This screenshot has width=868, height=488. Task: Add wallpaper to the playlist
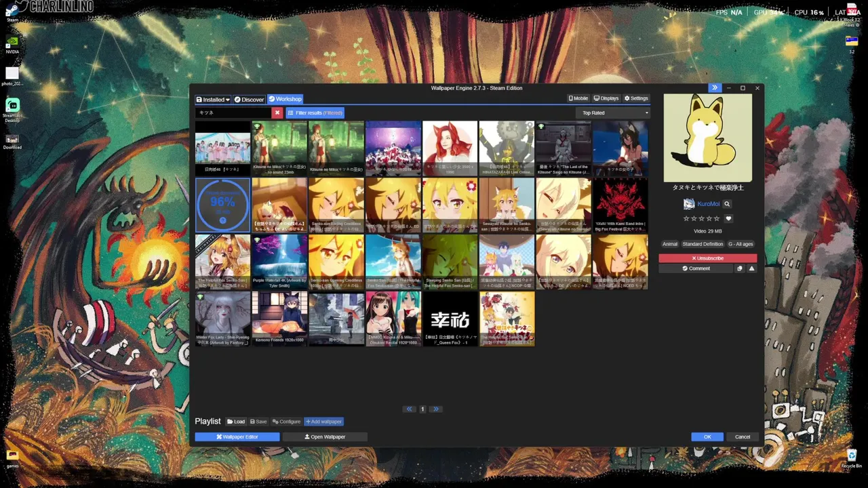tap(323, 422)
